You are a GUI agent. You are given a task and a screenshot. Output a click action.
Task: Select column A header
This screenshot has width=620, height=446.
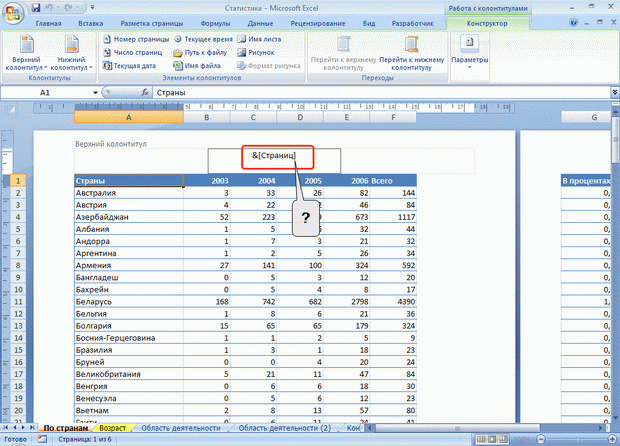[x=129, y=117]
